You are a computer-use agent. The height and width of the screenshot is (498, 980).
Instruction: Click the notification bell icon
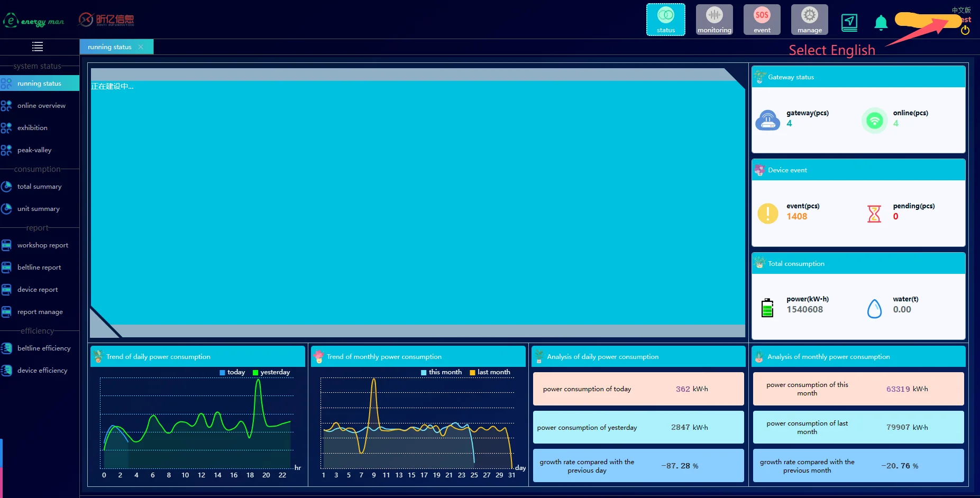click(x=881, y=23)
